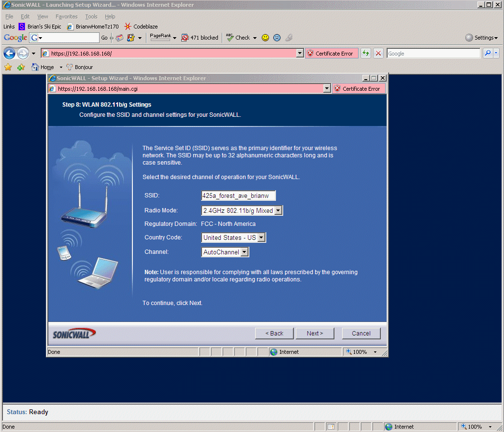Click the main window URL address field
The image size is (504, 432).
(x=169, y=53)
